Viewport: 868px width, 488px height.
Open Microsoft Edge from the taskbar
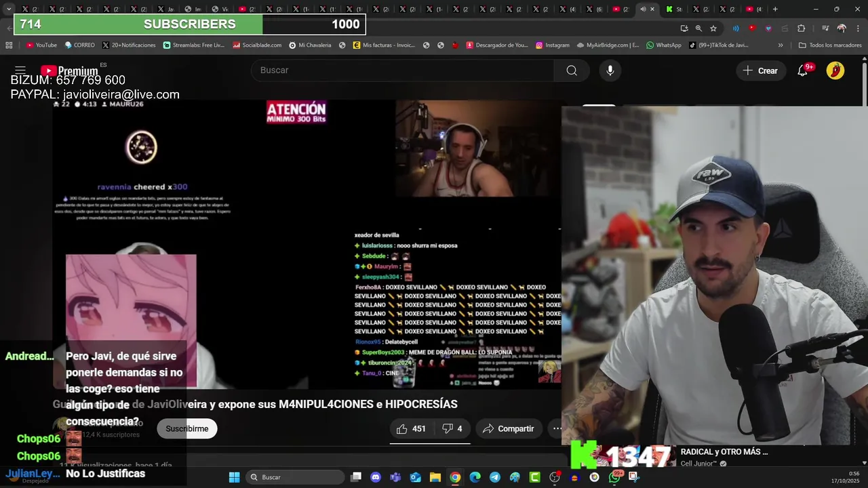475,477
